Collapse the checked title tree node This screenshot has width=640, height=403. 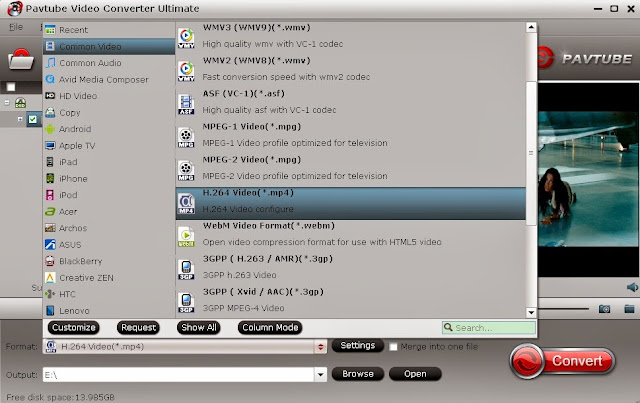(20, 119)
